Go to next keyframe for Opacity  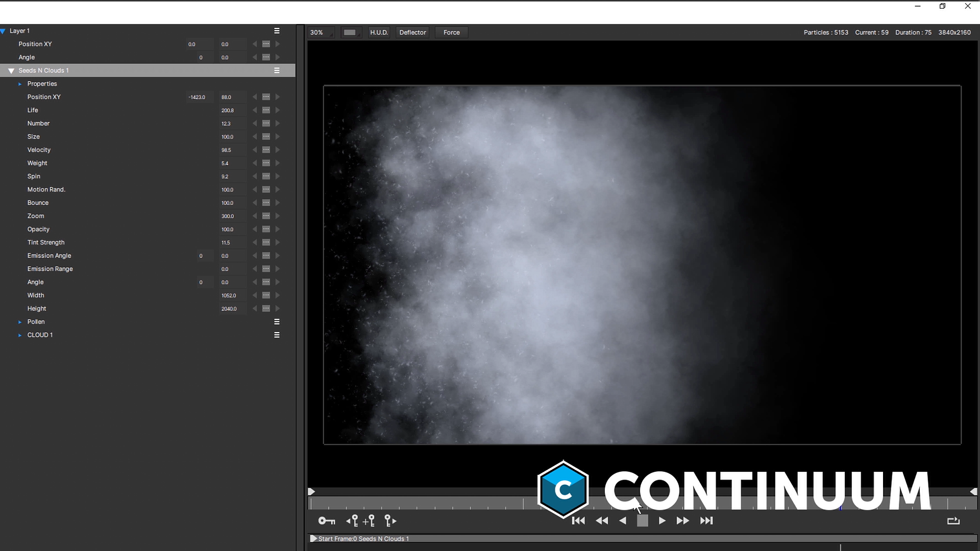point(278,230)
